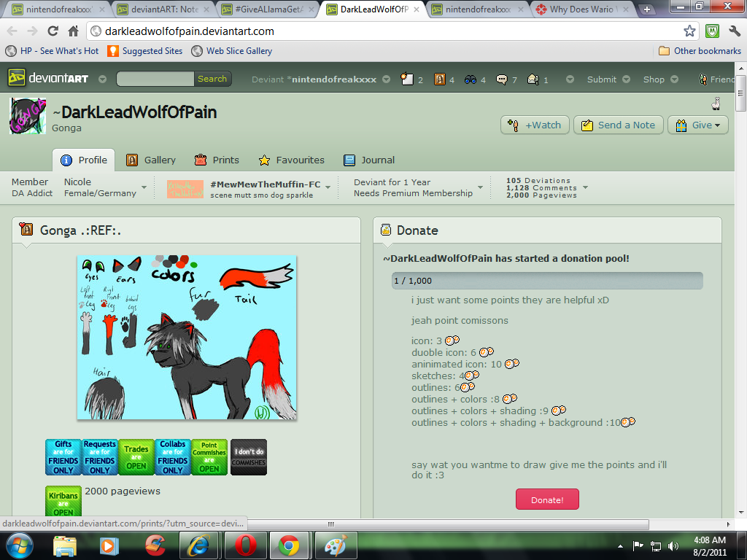Open the notifications icon showing 2

407,79
